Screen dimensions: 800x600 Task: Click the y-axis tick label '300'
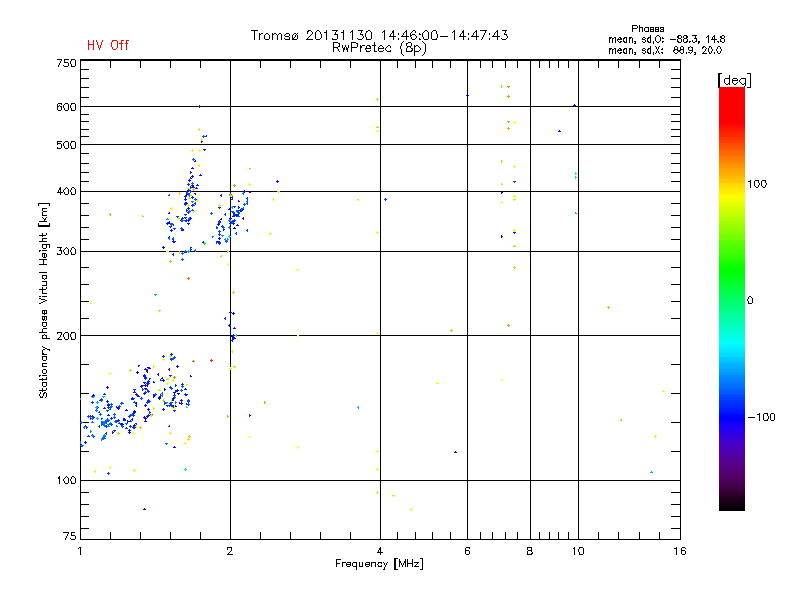[66, 252]
